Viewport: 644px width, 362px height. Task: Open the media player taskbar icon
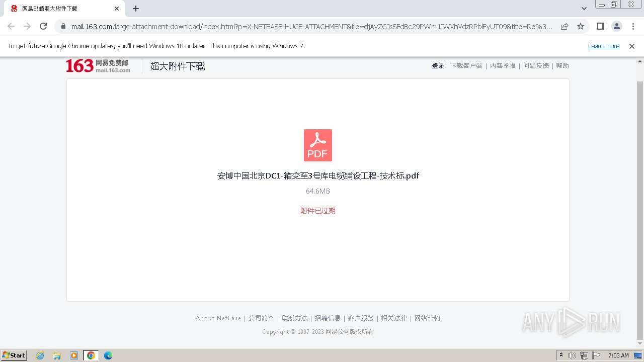(x=74, y=355)
